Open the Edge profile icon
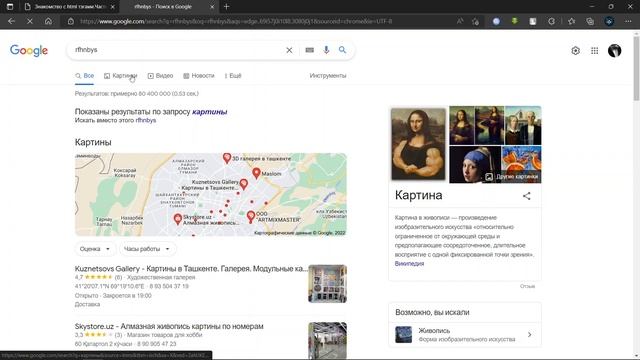This screenshot has height=360, width=640. tap(609, 21)
